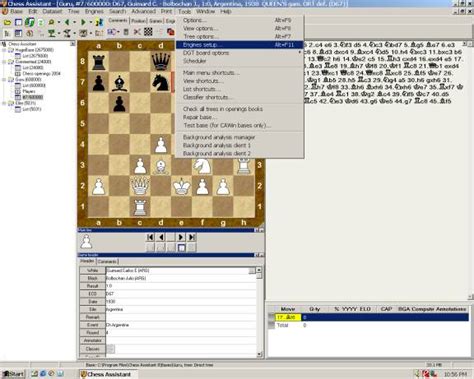Open the Windows Start button
The image size is (474, 379).
[13, 374]
